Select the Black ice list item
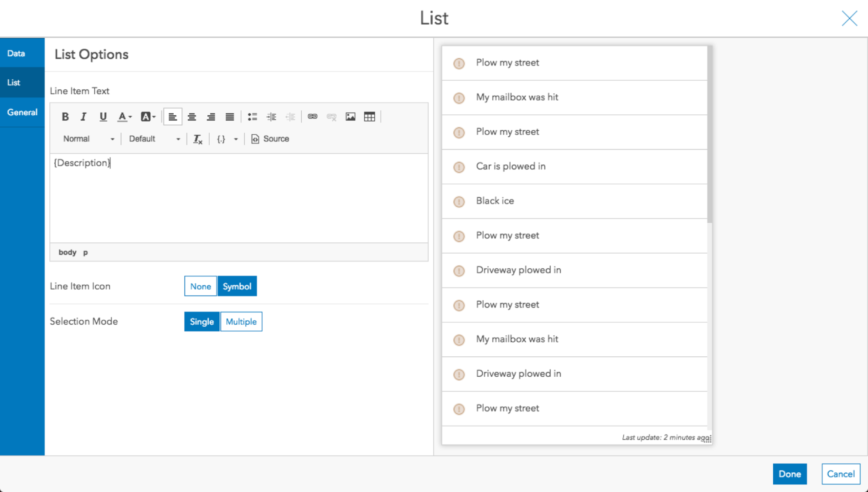868x492 pixels. (495, 201)
